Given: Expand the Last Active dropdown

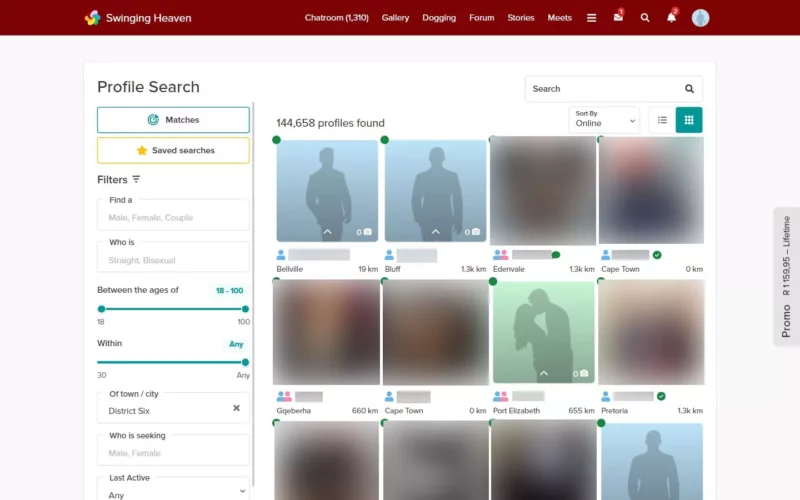Looking at the screenshot, I should pyautogui.click(x=173, y=488).
